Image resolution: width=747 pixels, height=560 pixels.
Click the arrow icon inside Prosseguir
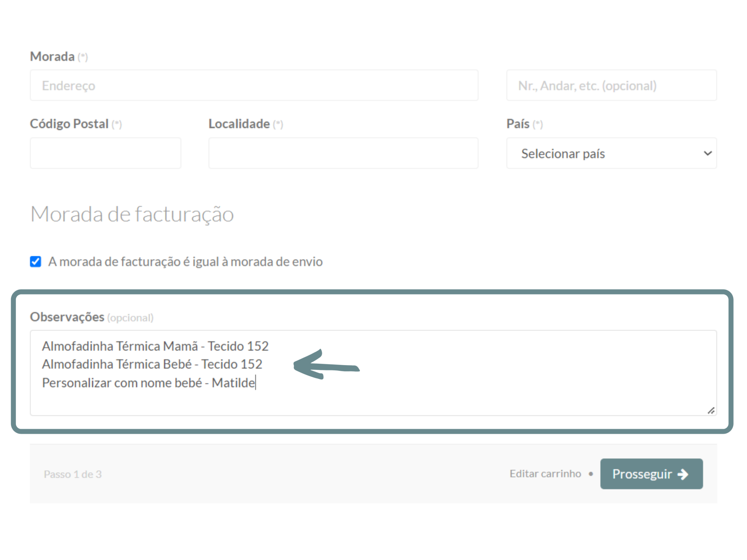pyautogui.click(x=683, y=474)
